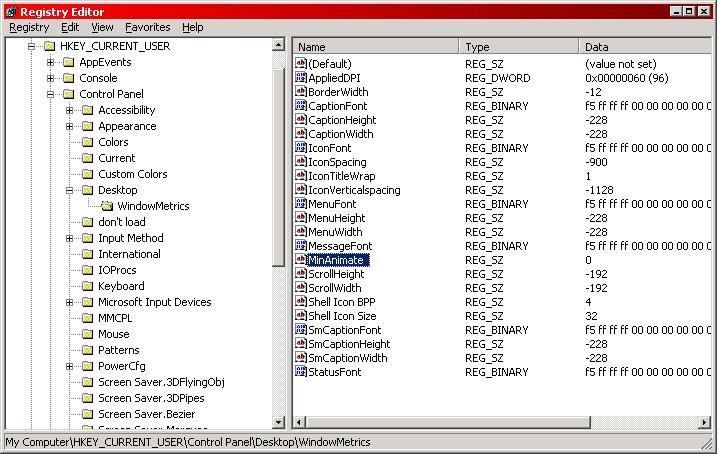Image resolution: width=717 pixels, height=454 pixels.
Task: Open the Help menu
Action: tap(193, 27)
